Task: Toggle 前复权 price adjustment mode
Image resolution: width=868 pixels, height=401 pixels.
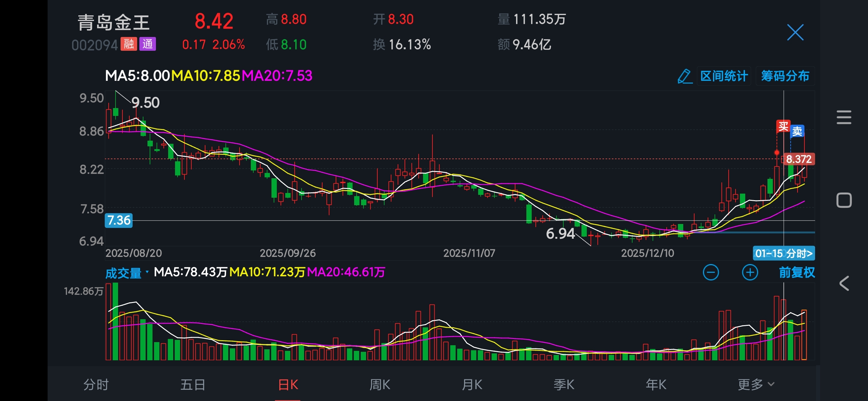Action: coord(797,272)
